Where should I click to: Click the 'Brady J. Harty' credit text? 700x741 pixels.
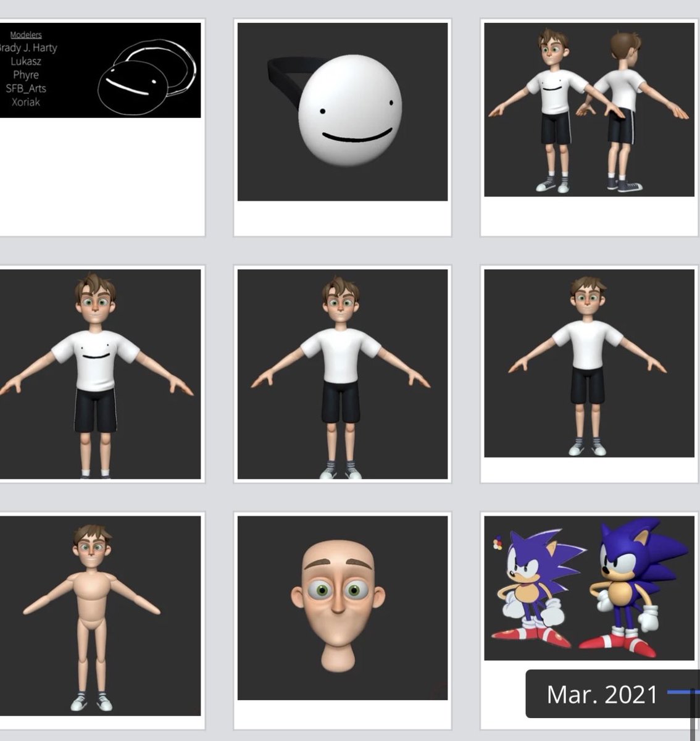coord(28,48)
